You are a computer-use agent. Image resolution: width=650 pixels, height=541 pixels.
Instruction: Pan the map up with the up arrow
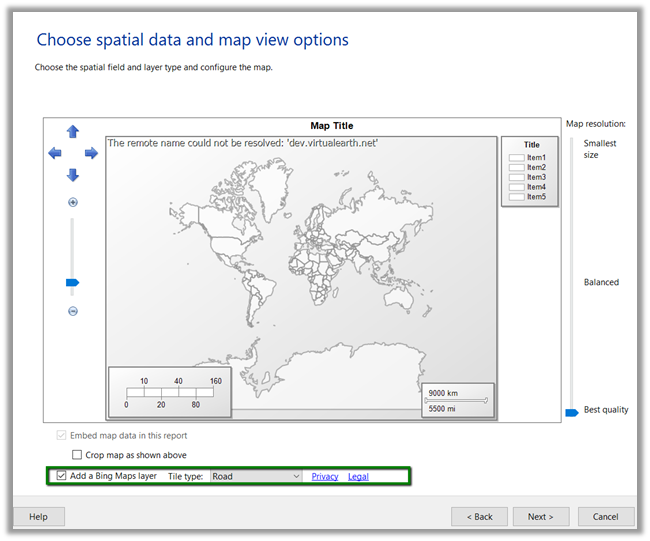72,132
